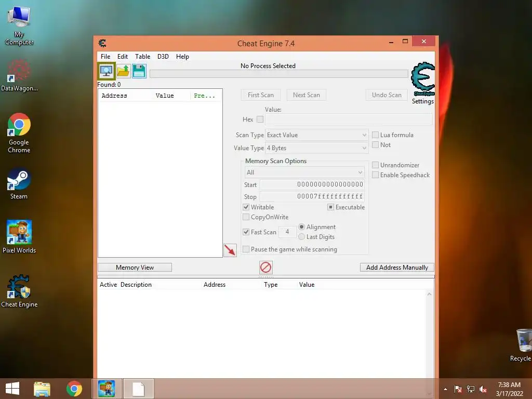Open the File menu
The image size is (532, 399).
pyautogui.click(x=105, y=56)
